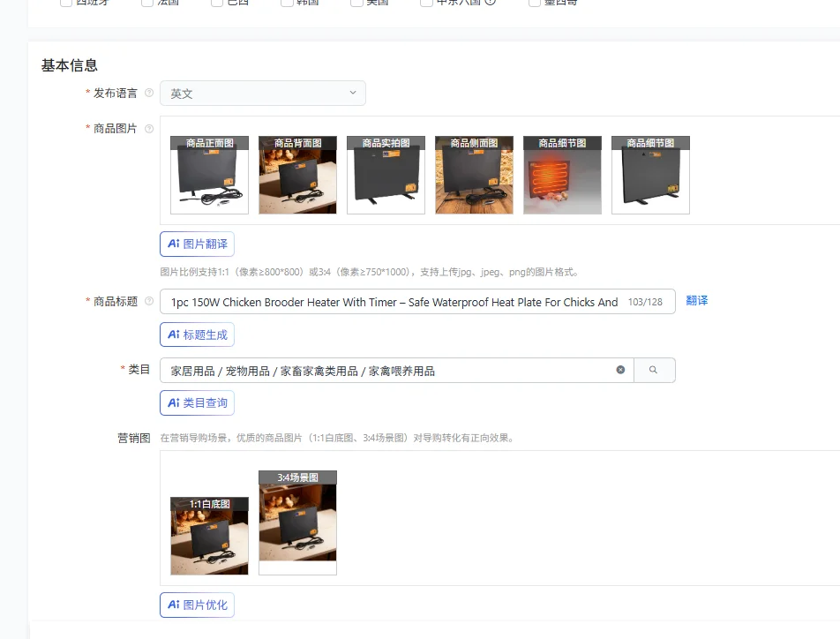
Task: Click the help icon beside 商品图片
Action: click(x=149, y=129)
